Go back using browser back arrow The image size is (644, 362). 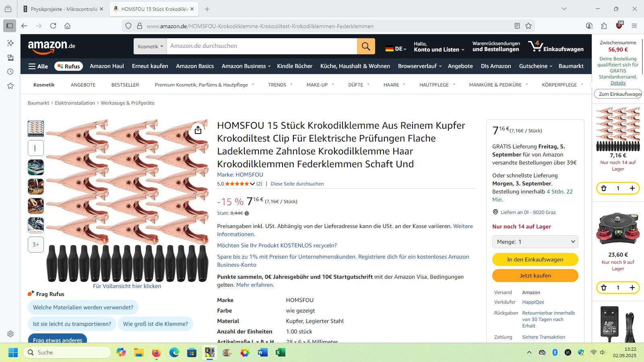point(24,26)
